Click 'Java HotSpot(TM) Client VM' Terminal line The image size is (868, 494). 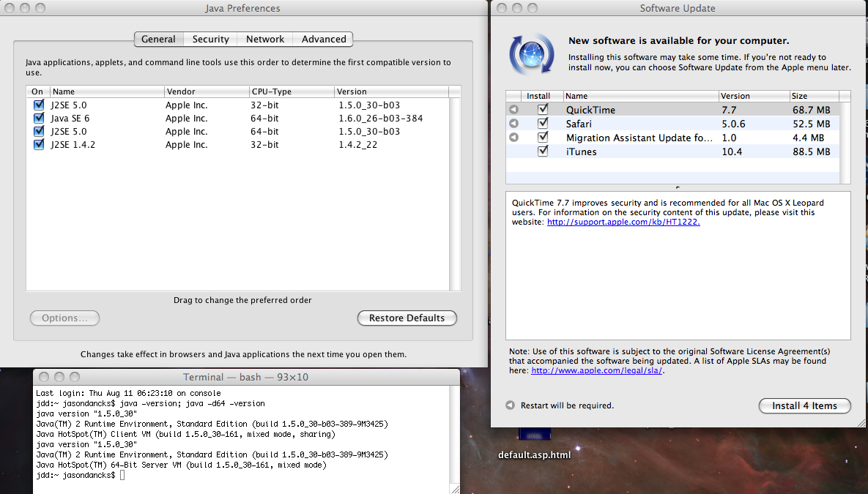pos(185,434)
